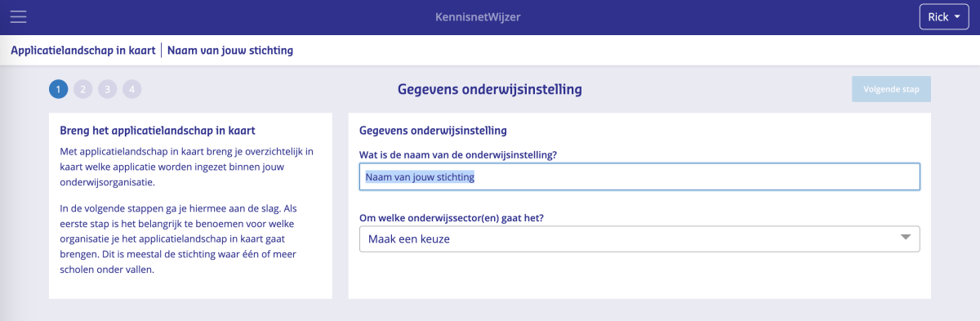Go to step 2 circle

83,89
